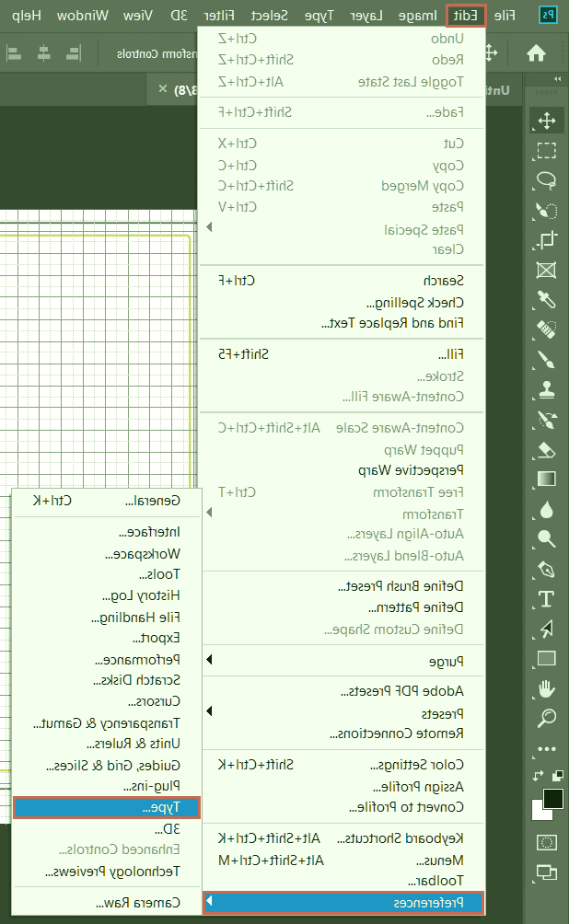This screenshot has width=569, height=924.
Task: Expand the Purge submenu
Action: 341,661
